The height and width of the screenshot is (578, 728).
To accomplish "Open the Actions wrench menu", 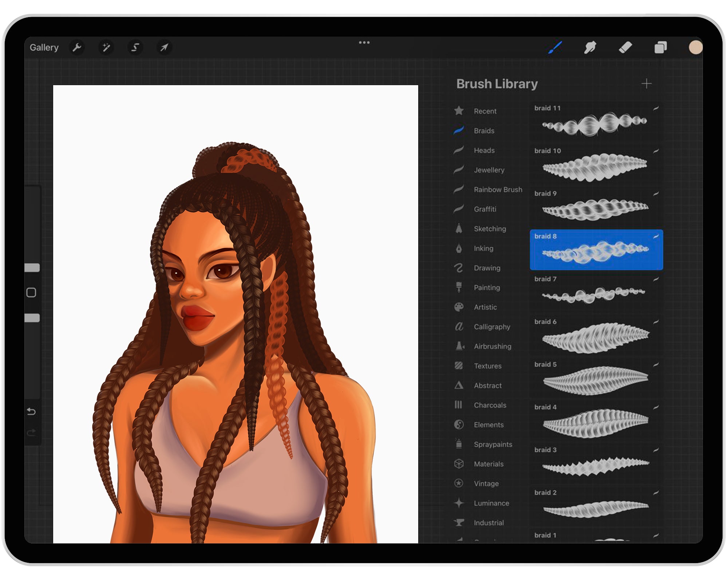I will tap(77, 47).
